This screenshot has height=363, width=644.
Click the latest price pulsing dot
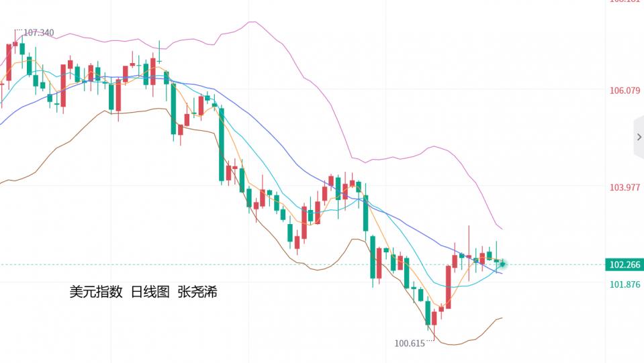pos(502,264)
